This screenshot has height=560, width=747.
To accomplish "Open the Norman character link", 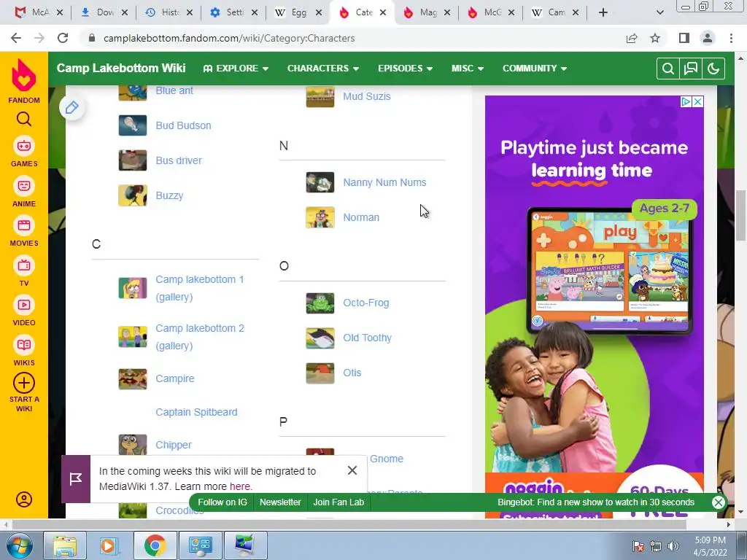I will pyautogui.click(x=361, y=217).
